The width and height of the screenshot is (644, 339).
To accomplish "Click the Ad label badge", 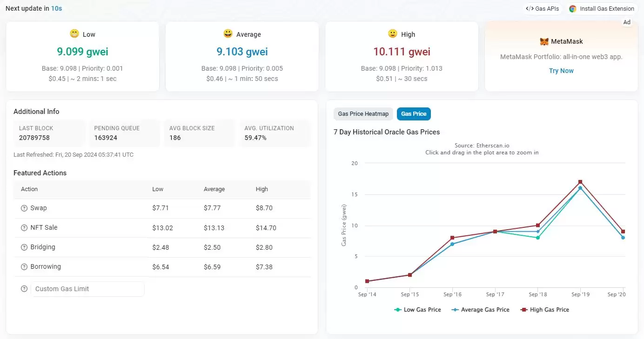I will [627, 22].
